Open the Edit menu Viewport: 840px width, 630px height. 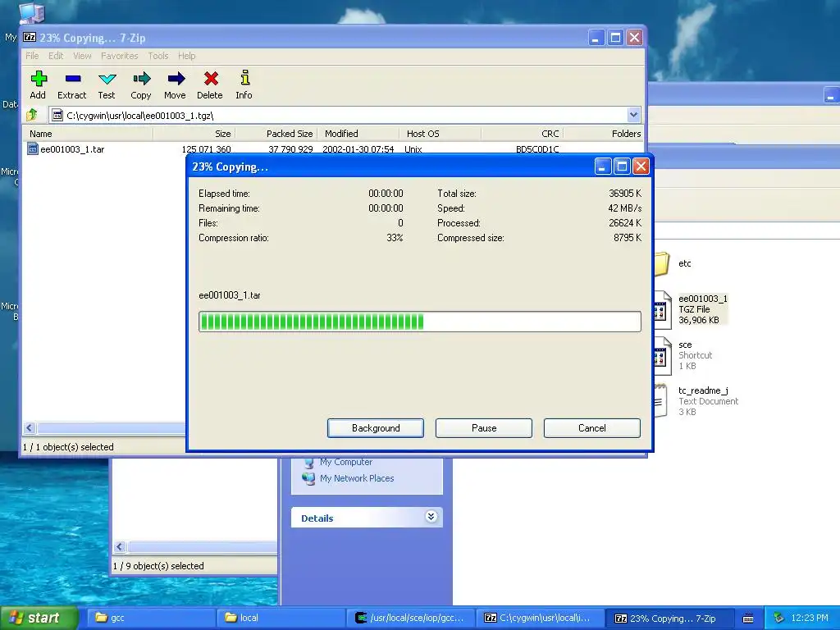56,56
